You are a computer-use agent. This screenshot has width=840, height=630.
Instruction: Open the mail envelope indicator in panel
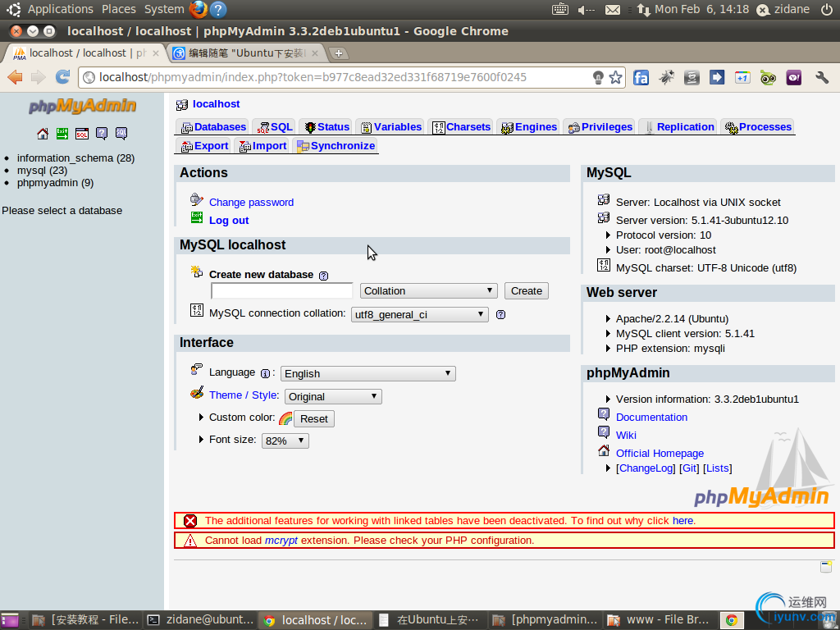tap(613, 10)
